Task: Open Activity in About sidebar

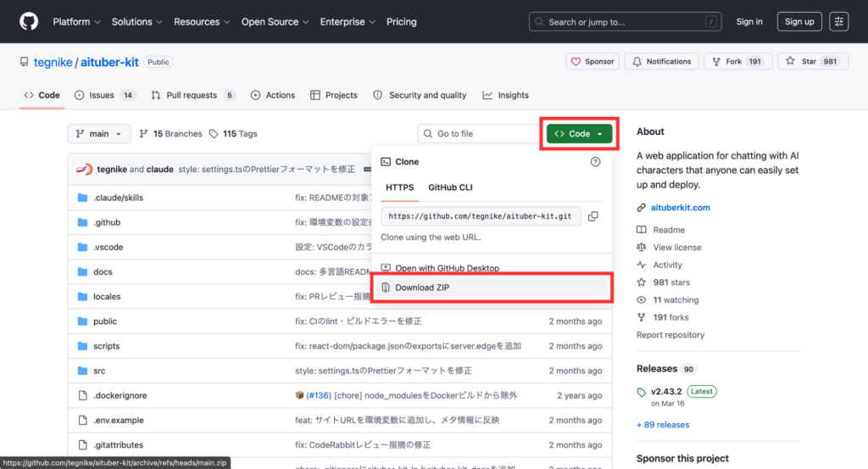Action: [667, 265]
